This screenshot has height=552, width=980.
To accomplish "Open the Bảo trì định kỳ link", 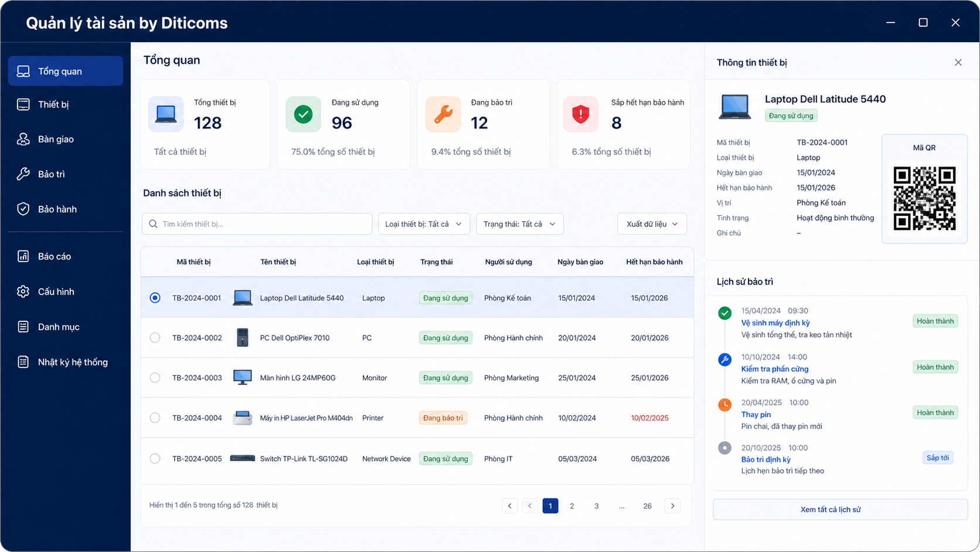I will [x=766, y=459].
